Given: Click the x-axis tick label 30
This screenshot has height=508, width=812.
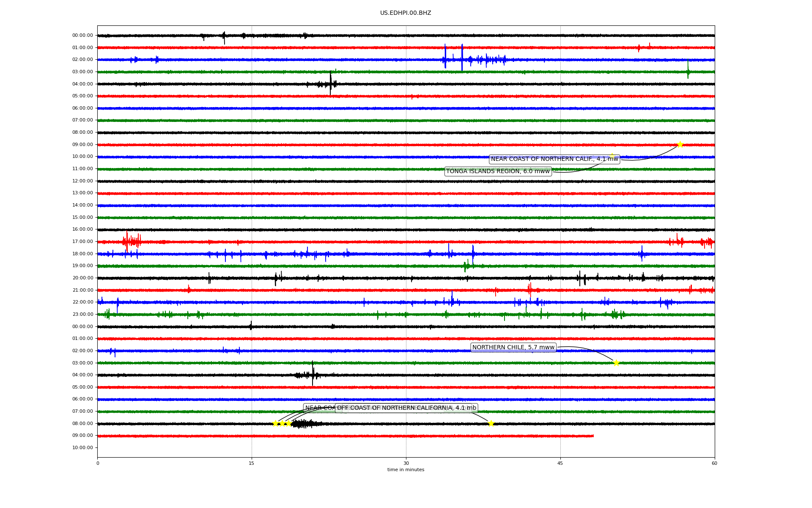Looking at the screenshot, I should click(x=406, y=464).
